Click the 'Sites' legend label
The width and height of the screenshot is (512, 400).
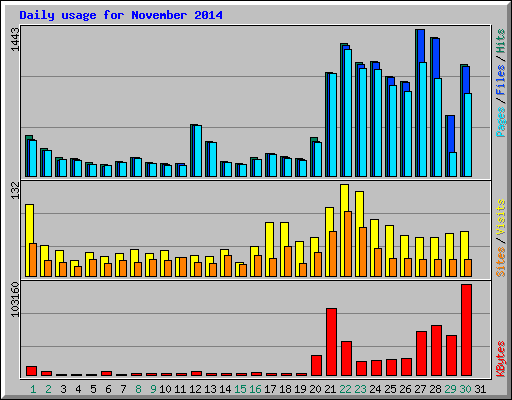click(501, 262)
